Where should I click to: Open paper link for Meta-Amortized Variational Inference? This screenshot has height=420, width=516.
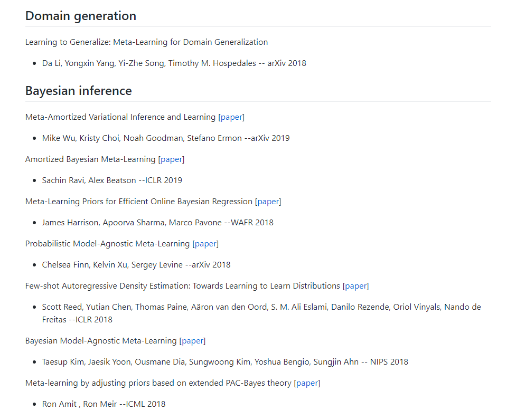pos(231,117)
